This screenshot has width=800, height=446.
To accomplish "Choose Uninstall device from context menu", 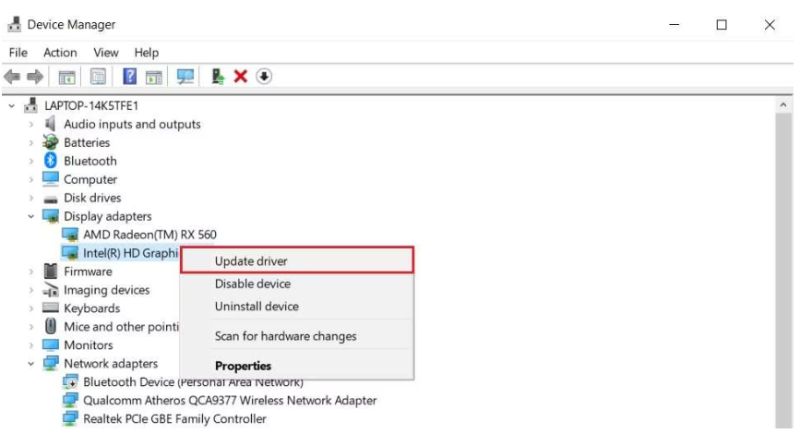I will click(297, 306).
